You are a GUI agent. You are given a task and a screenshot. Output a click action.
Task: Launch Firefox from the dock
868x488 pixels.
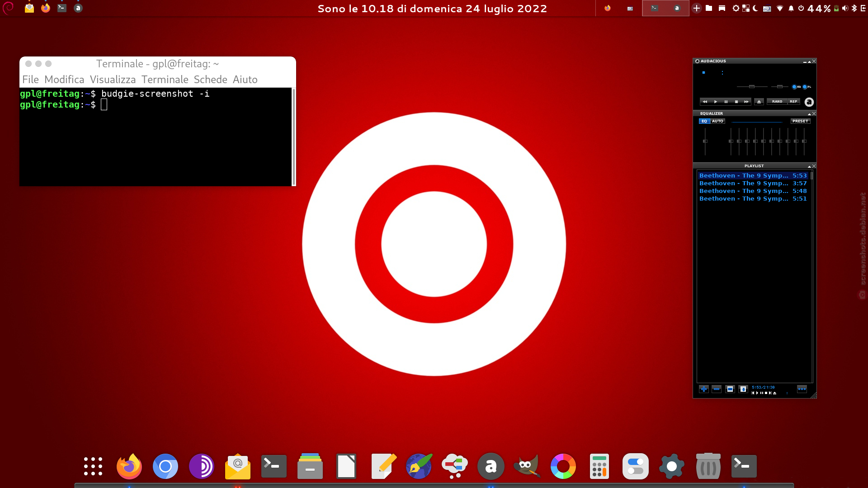[x=129, y=466]
